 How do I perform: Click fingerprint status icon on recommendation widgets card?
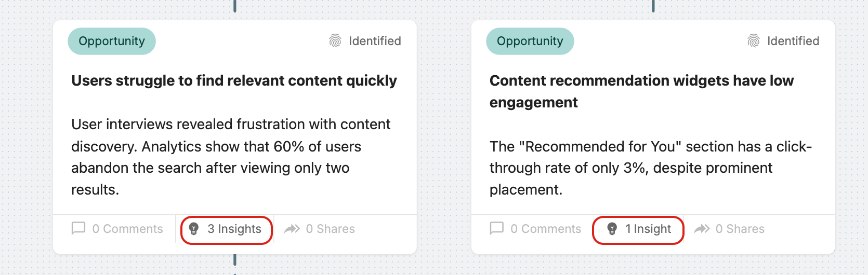tap(754, 41)
